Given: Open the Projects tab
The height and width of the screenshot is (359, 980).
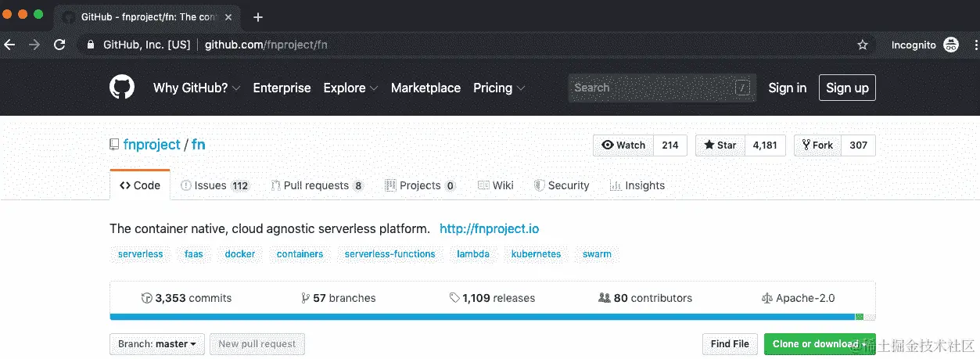Looking at the screenshot, I should tap(420, 185).
